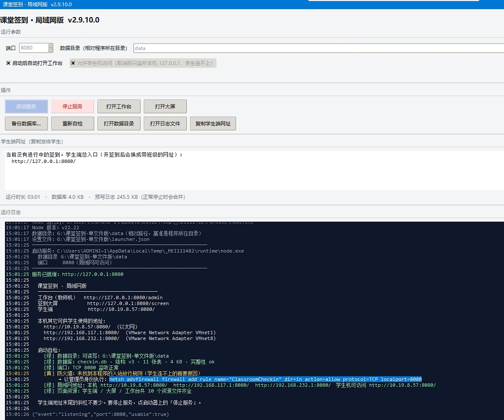The image size is (504, 420).
Task: Launch the big screen with 打开大屏
Action: tap(165, 106)
